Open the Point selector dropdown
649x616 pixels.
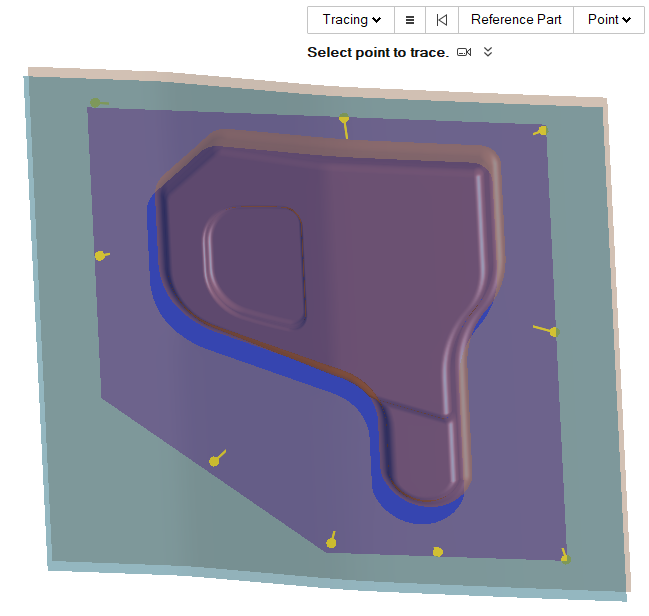tap(608, 20)
